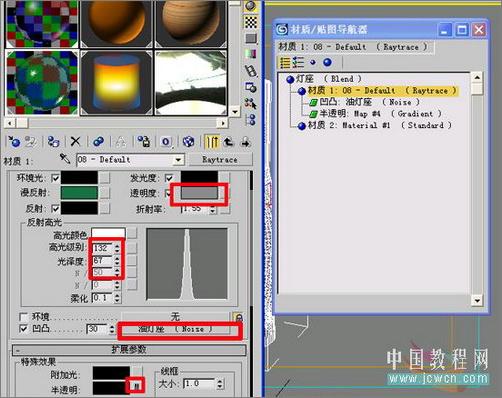
Task: Click the Put to Library icon
Action: (x=144, y=142)
